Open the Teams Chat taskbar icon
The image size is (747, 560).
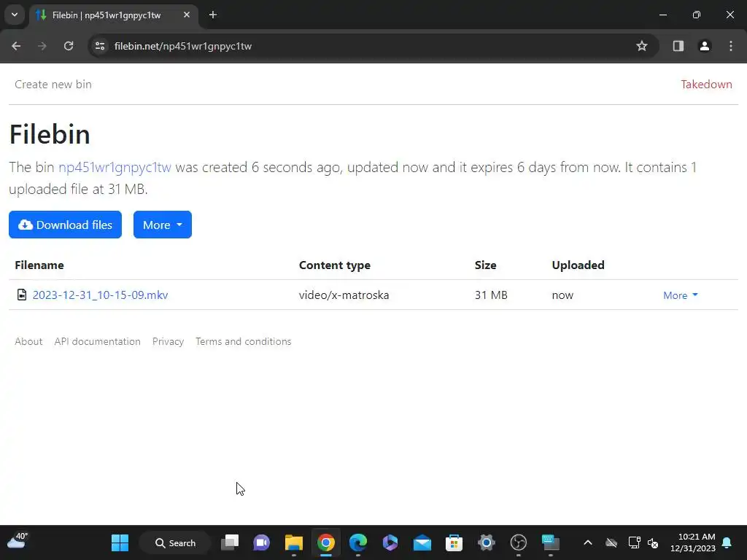pyautogui.click(x=262, y=542)
